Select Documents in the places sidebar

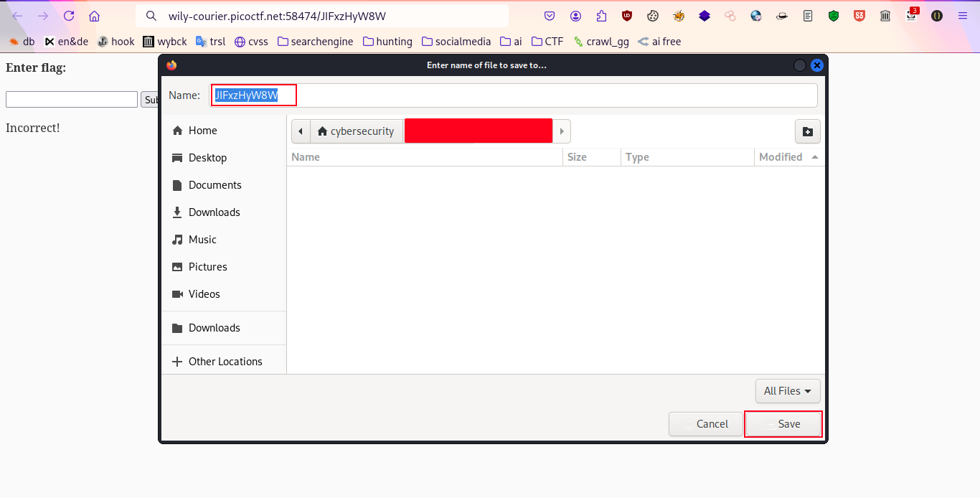click(215, 185)
